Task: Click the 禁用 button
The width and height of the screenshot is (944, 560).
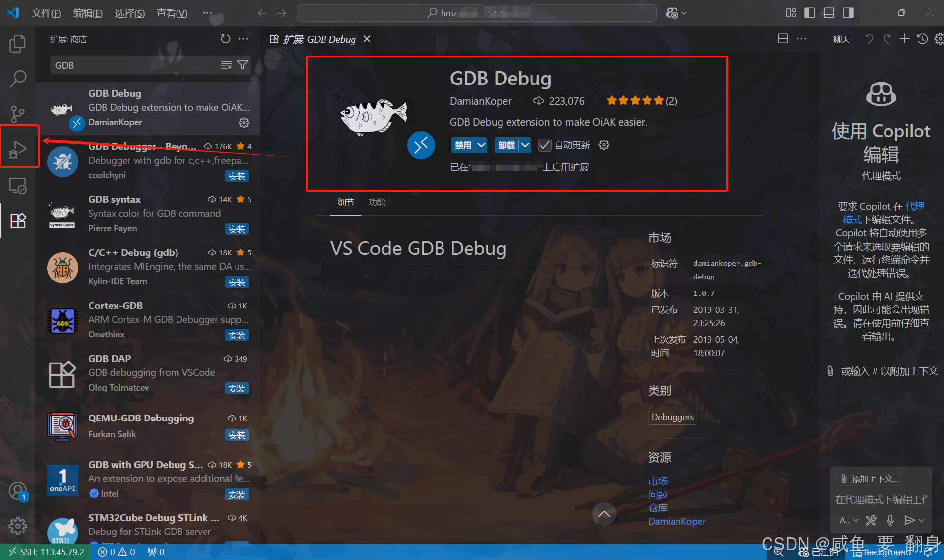Action: coord(463,145)
